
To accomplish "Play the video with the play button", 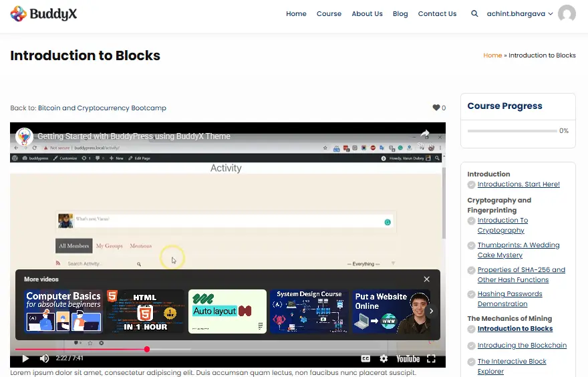I will pyautogui.click(x=25, y=359).
